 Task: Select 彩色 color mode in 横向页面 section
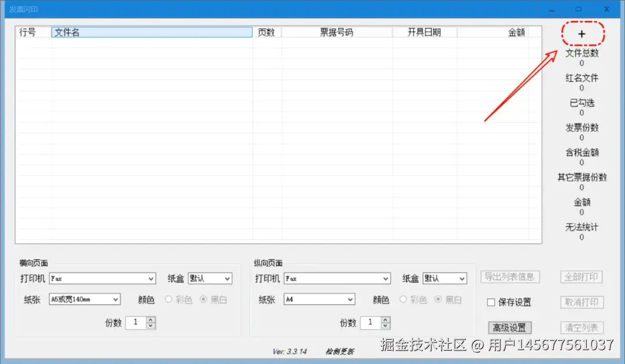coord(168,299)
